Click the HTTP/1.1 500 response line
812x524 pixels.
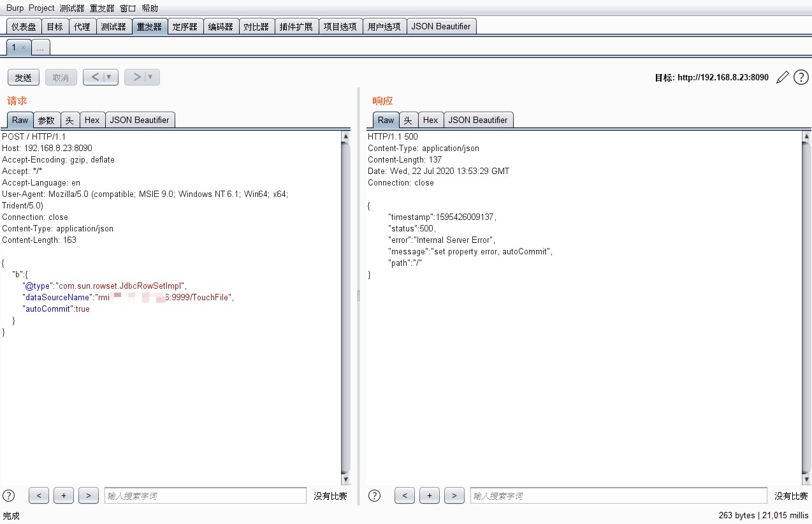tap(393, 137)
